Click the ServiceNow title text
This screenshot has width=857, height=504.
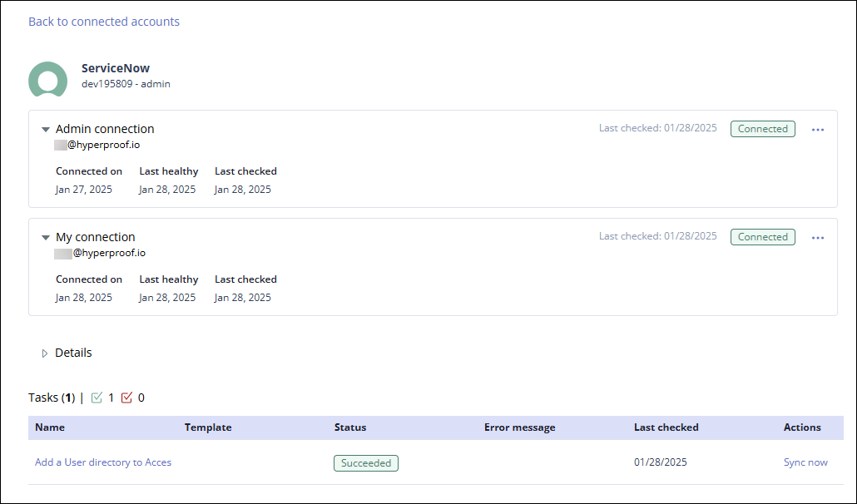[116, 68]
